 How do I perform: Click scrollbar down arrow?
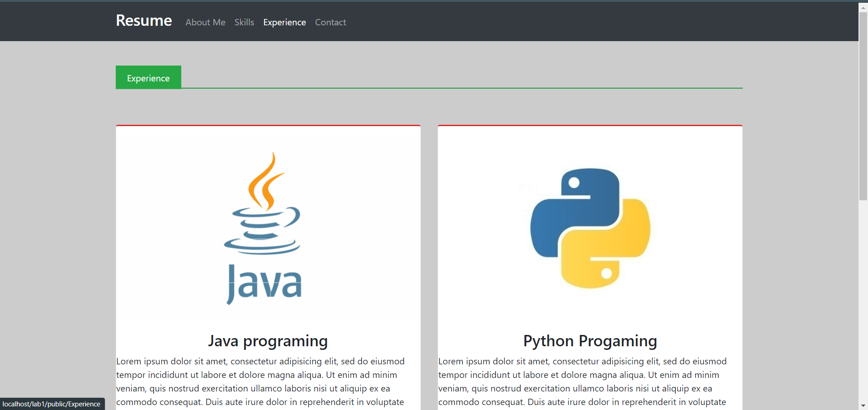click(x=863, y=405)
